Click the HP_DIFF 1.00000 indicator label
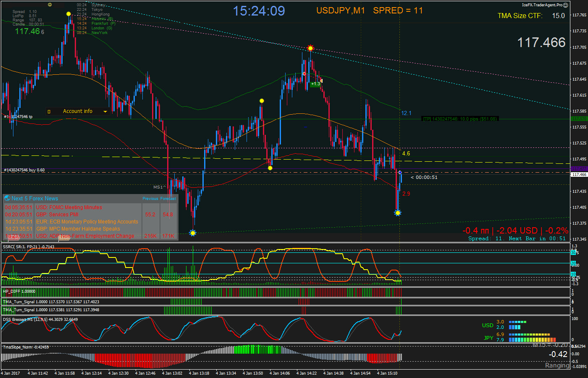The width and height of the screenshot is (588, 378). pos(19,291)
